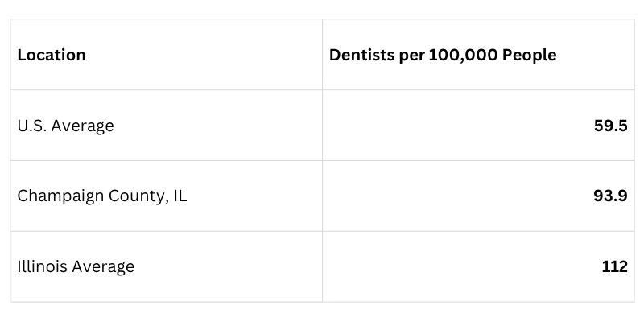Select the 59.5 value cell
The height and width of the screenshot is (322, 644).
coord(610,126)
